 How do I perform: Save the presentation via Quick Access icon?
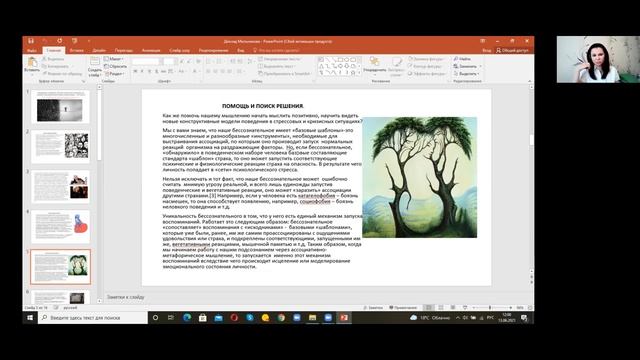(31, 41)
